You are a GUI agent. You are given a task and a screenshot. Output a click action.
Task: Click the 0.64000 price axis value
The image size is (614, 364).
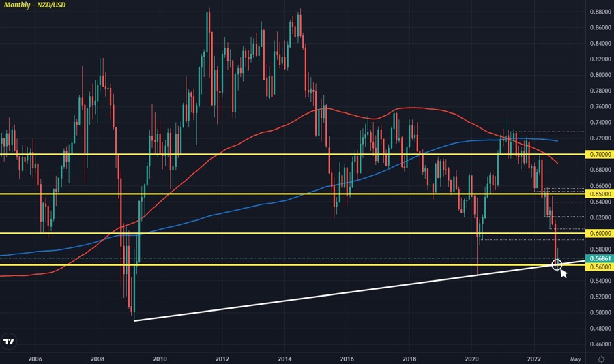click(600, 202)
